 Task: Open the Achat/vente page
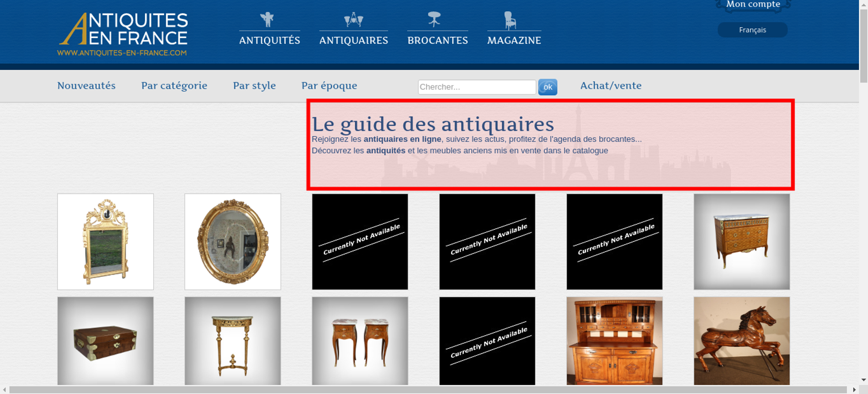611,85
